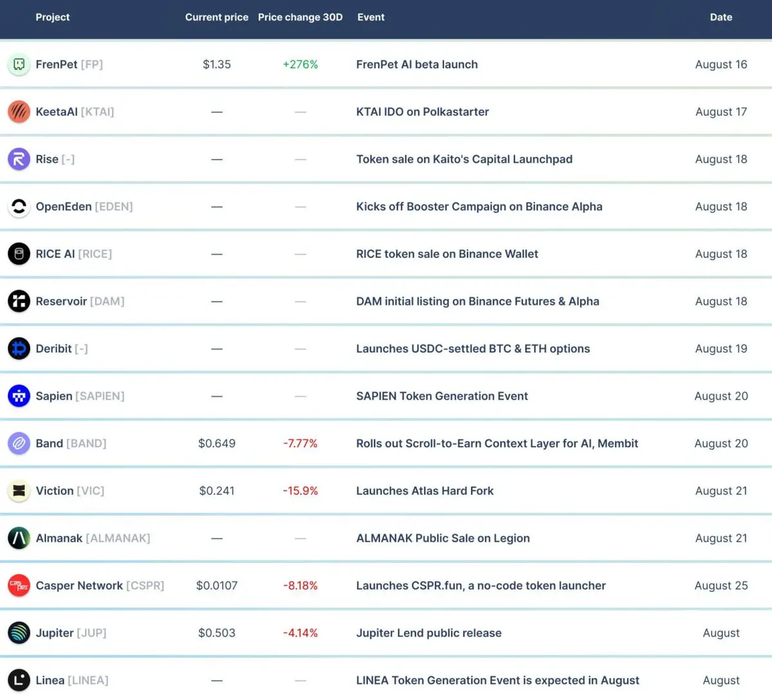Click Kicks off Booster Campaign on Binance Alpha
This screenshot has height=700, width=772.
pyautogui.click(x=479, y=207)
